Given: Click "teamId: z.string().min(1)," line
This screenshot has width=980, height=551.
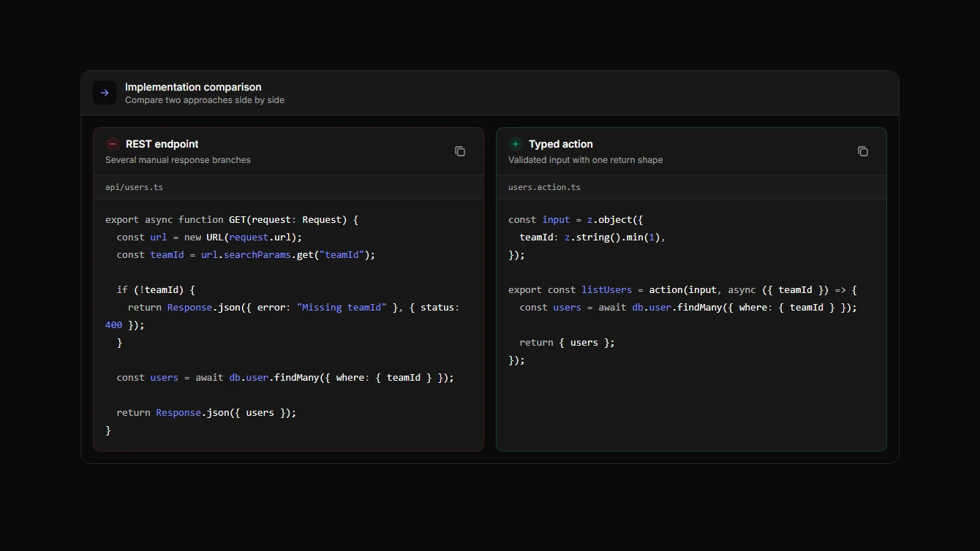Looking at the screenshot, I should (592, 237).
